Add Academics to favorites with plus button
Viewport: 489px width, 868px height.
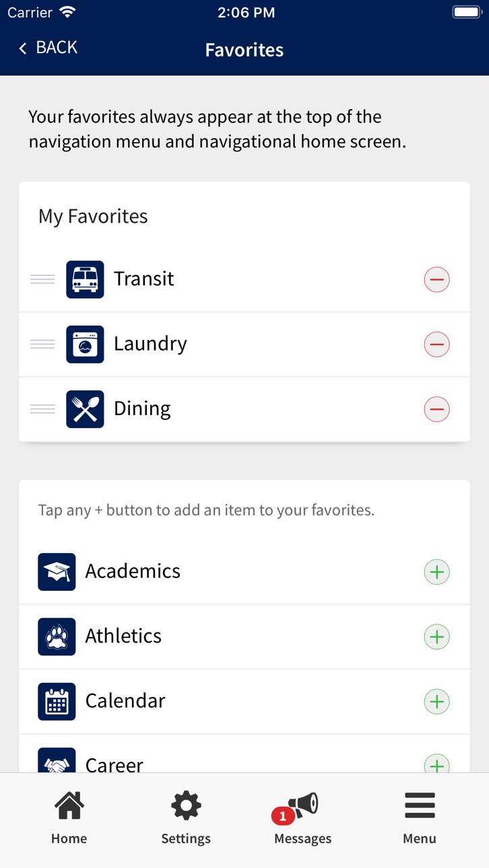tap(436, 572)
